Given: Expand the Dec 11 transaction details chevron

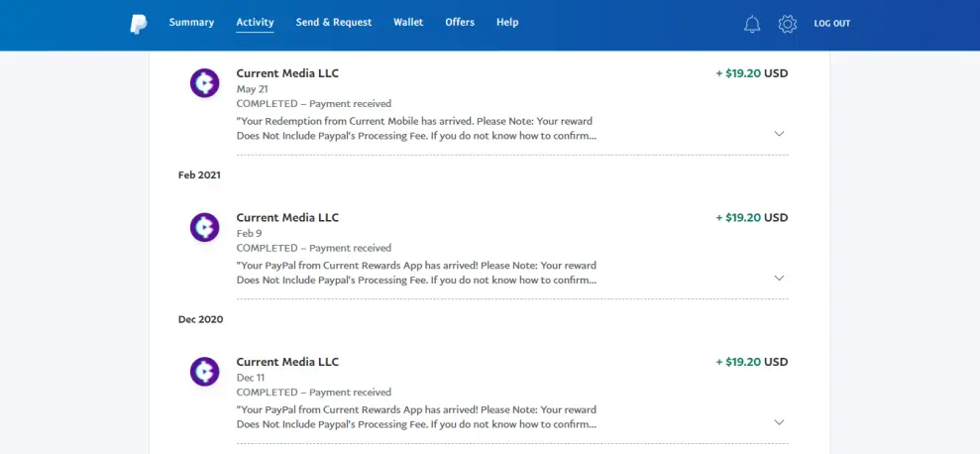Looking at the screenshot, I should pos(779,422).
